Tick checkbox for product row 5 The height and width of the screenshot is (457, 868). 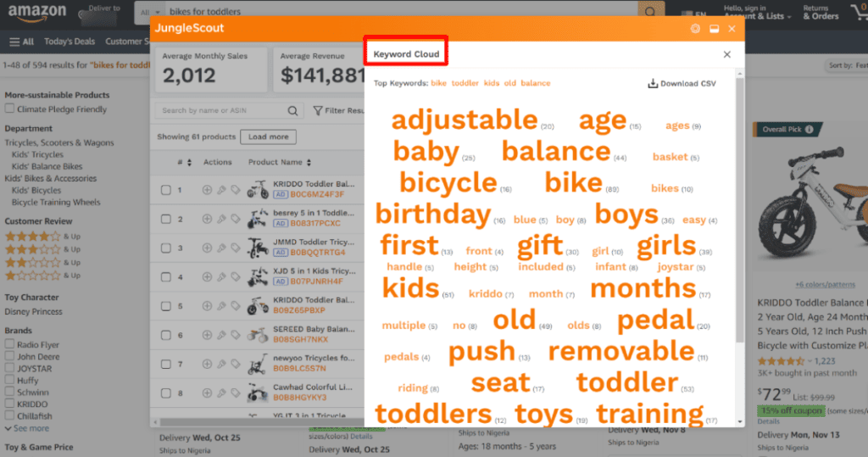[165, 306]
